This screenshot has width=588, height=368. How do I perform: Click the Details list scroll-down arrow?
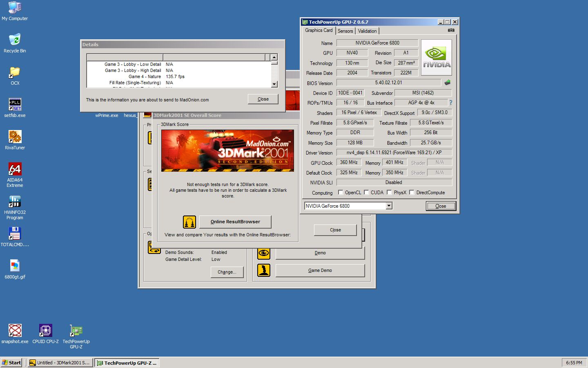coord(274,84)
